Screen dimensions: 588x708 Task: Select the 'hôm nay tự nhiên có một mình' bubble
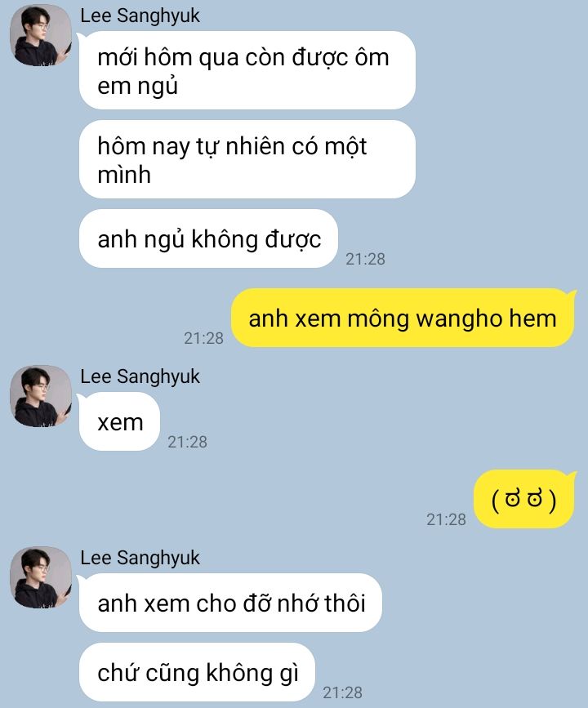(247, 159)
